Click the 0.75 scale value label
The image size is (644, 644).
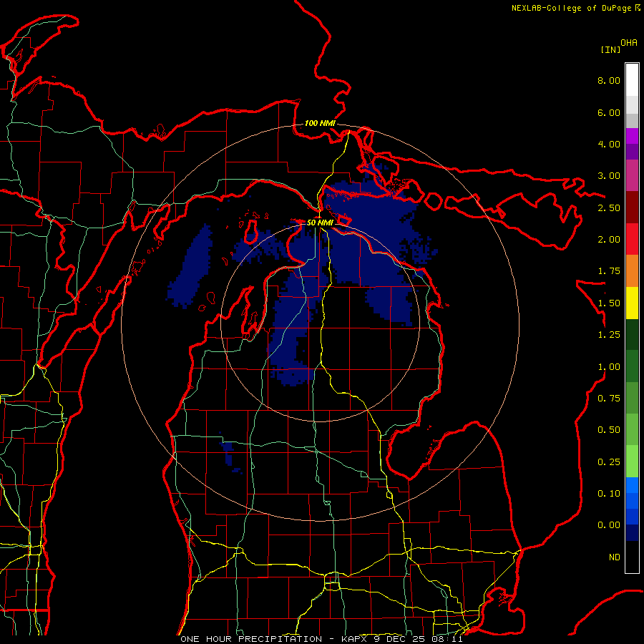pos(609,399)
